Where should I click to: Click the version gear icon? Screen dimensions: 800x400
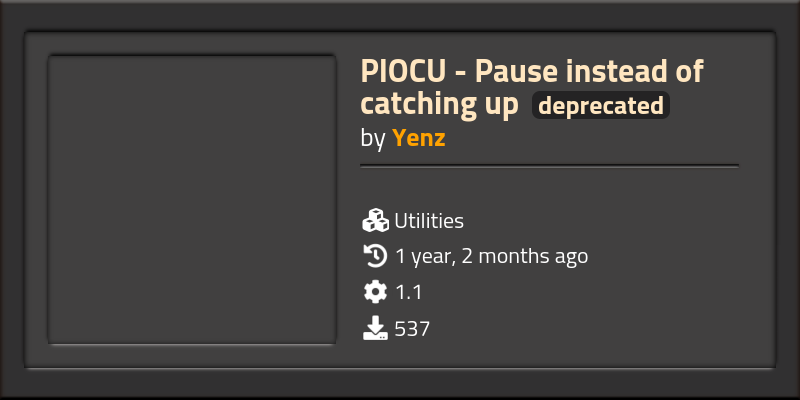click(375, 292)
